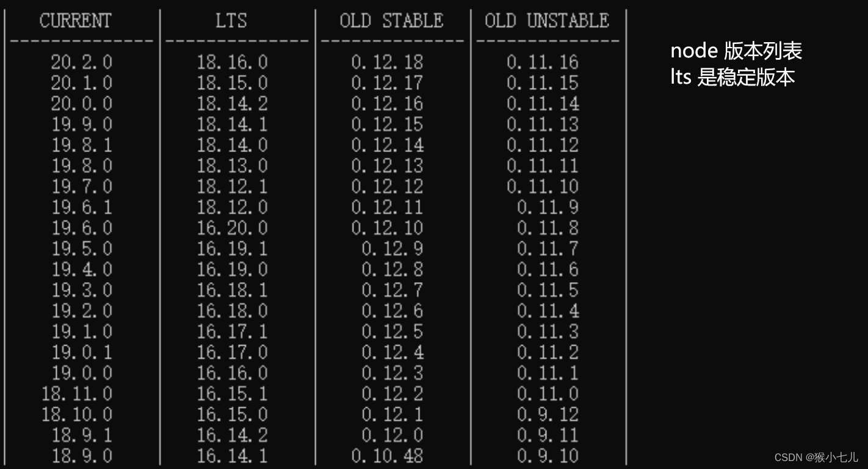The height and width of the screenshot is (469, 868).
Task: Select old stable version 0.12.5
Action: 392,332
